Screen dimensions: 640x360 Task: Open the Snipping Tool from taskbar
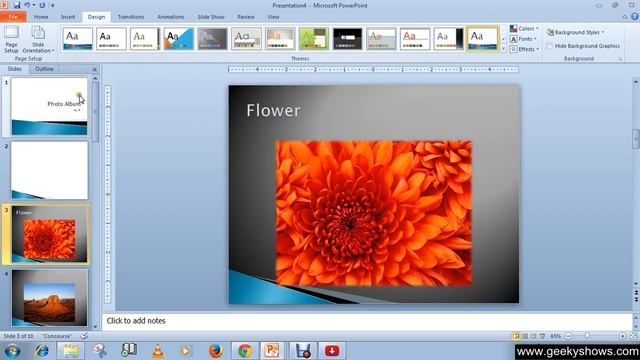pos(100,351)
